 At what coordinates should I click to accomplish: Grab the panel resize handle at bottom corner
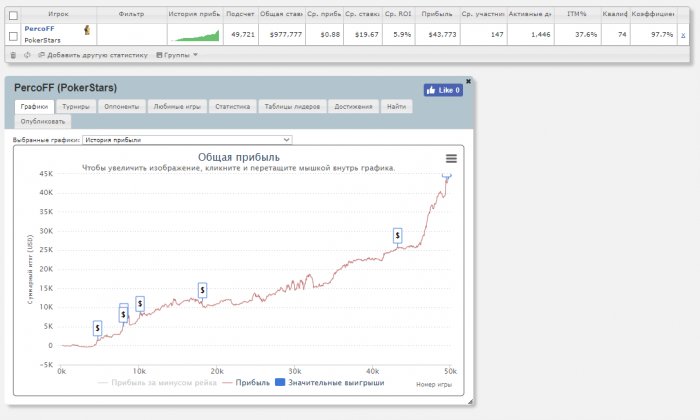[470, 402]
